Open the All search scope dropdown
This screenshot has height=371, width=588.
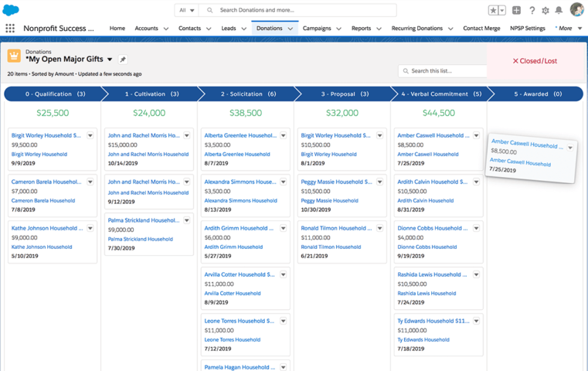coord(187,10)
